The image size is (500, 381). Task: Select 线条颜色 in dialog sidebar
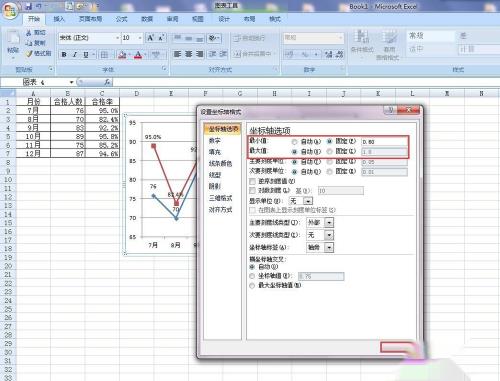220,163
